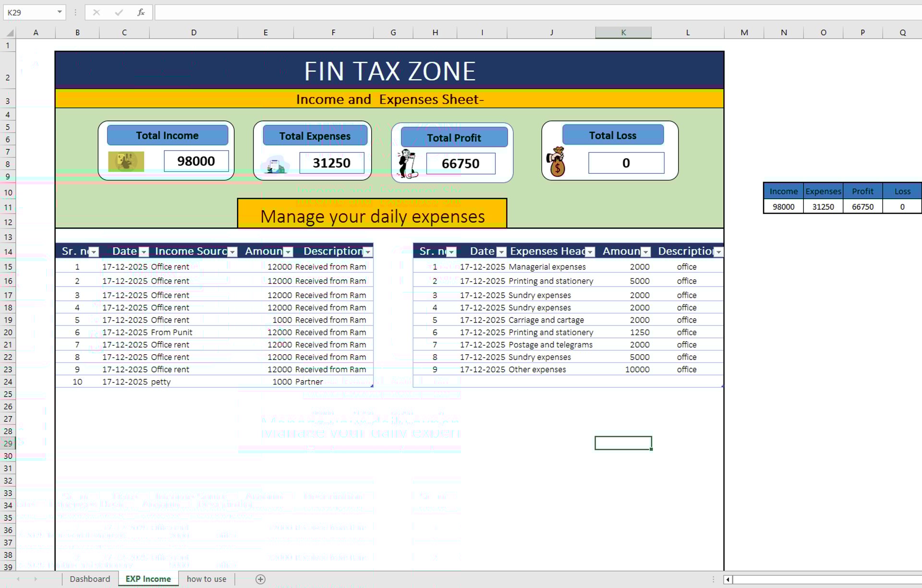
Task: Open the Expenses Head filter dropdown
Action: 590,252
